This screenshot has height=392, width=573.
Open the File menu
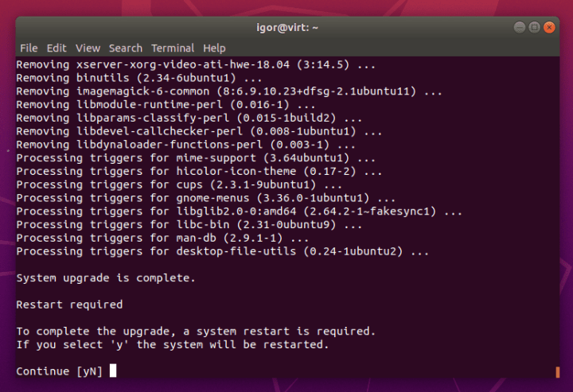pyautogui.click(x=29, y=49)
